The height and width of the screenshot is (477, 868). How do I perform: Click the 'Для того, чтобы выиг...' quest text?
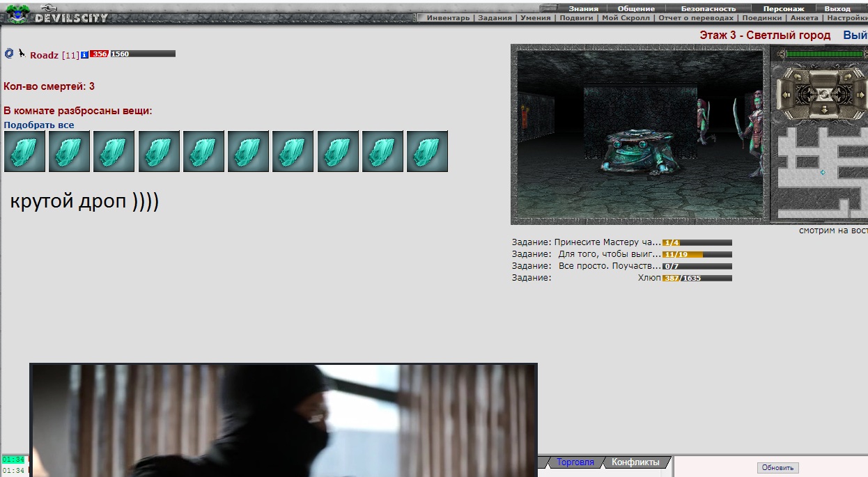609,254
